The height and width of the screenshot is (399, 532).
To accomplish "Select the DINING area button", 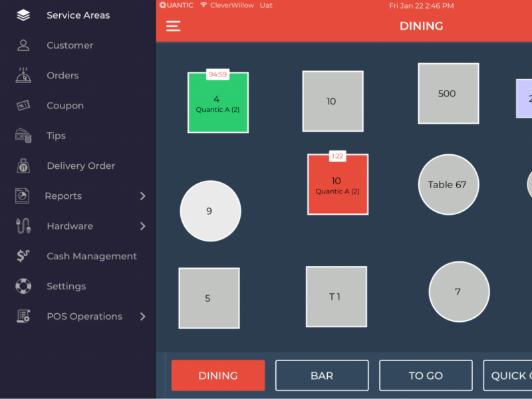I will (x=218, y=375).
